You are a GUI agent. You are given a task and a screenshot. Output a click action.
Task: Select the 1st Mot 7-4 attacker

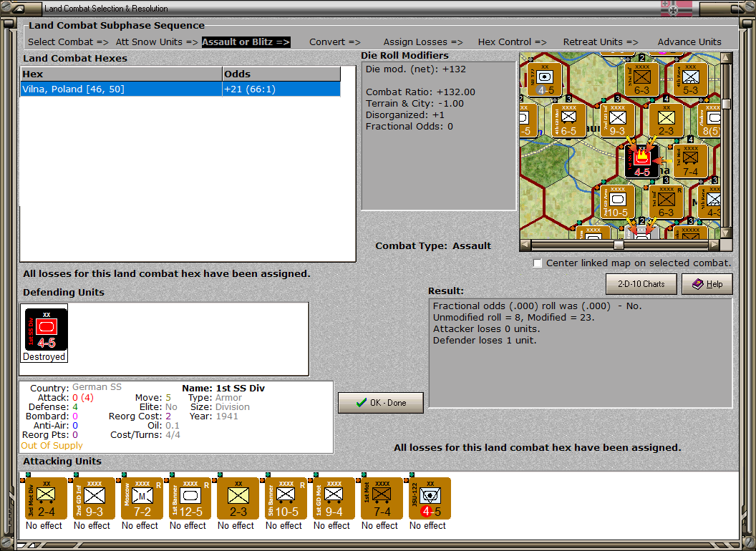(382, 499)
